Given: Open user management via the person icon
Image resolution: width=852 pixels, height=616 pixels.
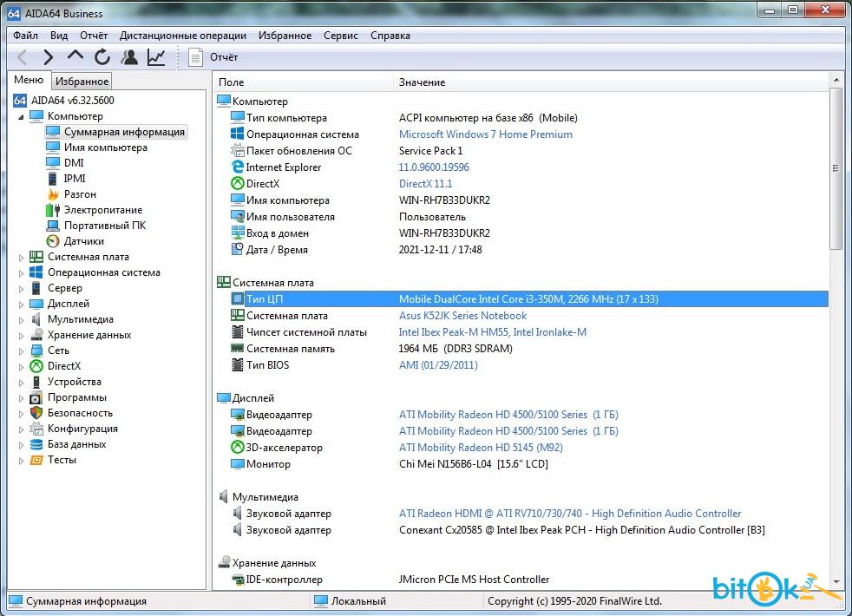Looking at the screenshot, I should coord(129,57).
